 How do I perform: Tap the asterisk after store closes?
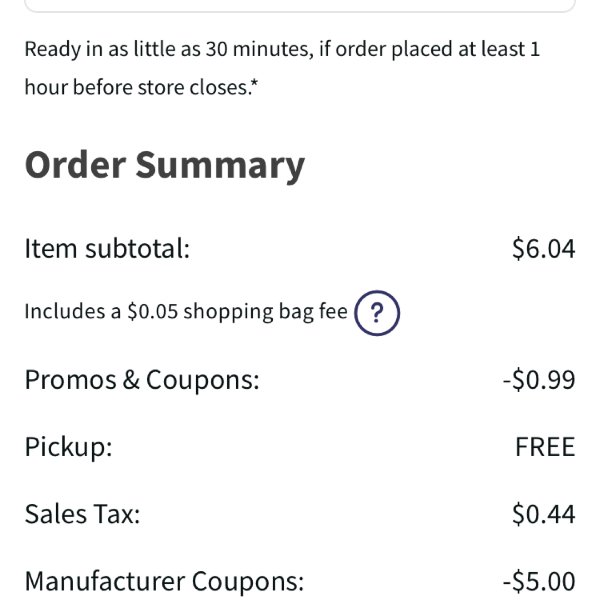click(x=255, y=83)
